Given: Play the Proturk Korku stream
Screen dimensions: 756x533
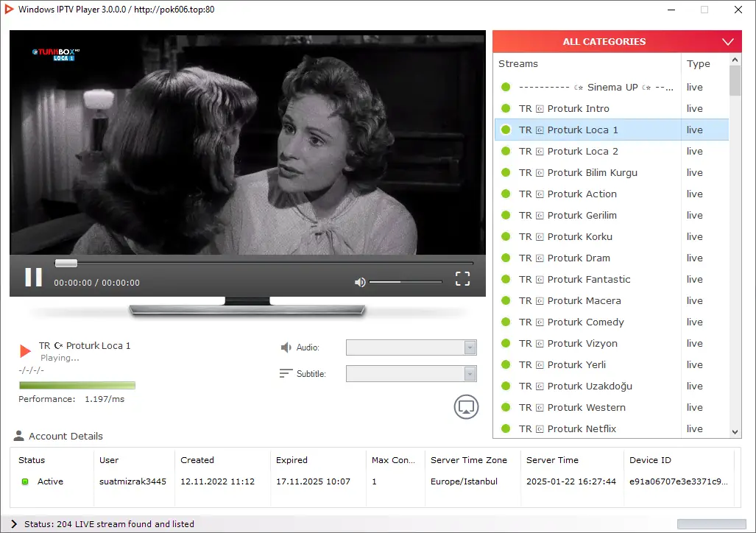Looking at the screenshot, I should 612,236.
